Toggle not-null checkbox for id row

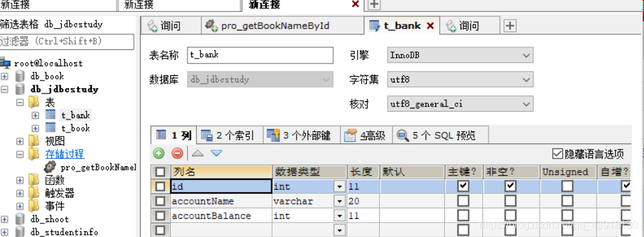(510, 186)
